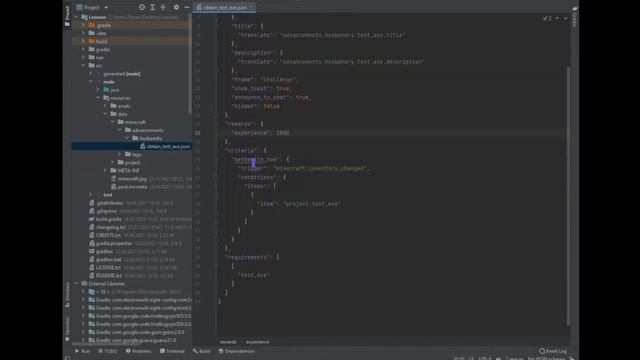Click the editor vertical scrollbar
Viewport: 640px width, 360px height.
tap(568, 196)
